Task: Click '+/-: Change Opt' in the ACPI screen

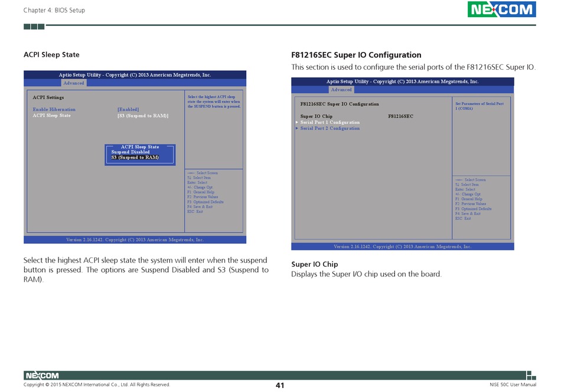Action: [x=200, y=187]
